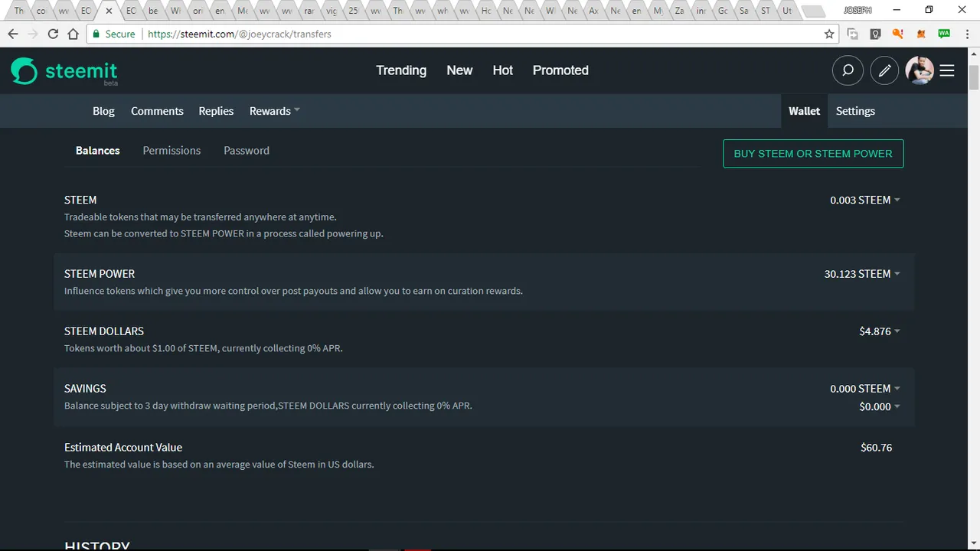Restore down the Chrome window

pos(929,10)
